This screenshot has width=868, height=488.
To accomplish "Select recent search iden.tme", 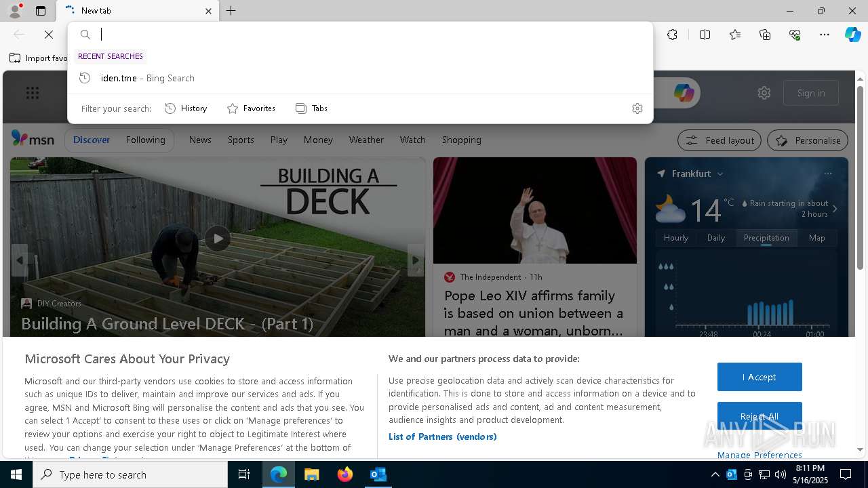I will [x=360, y=78].
